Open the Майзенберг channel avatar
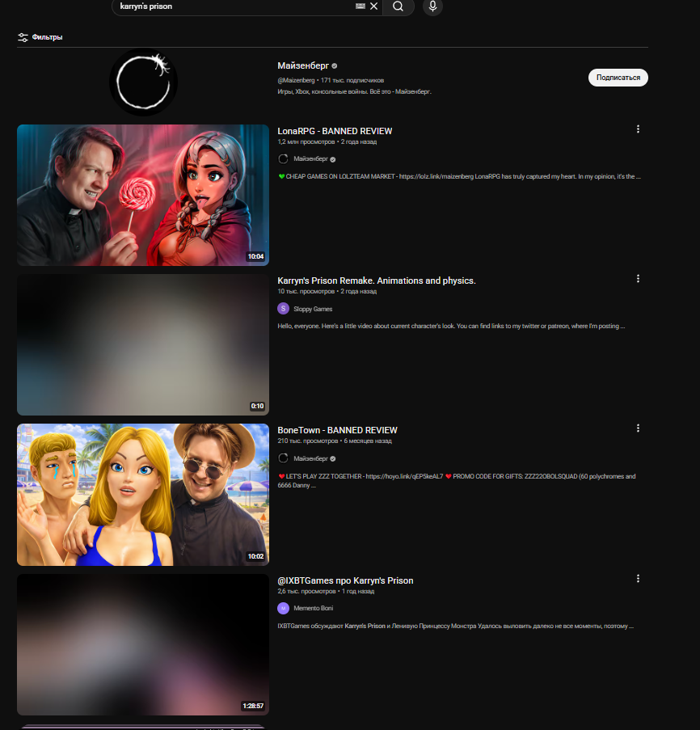This screenshot has width=700, height=730. [x=143, y=82]
